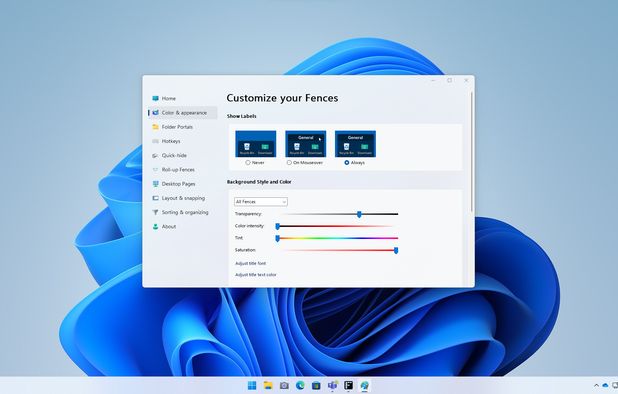Open the All Fences dropdown
This screenshot has width=618, height=394.
pos(261,202)
